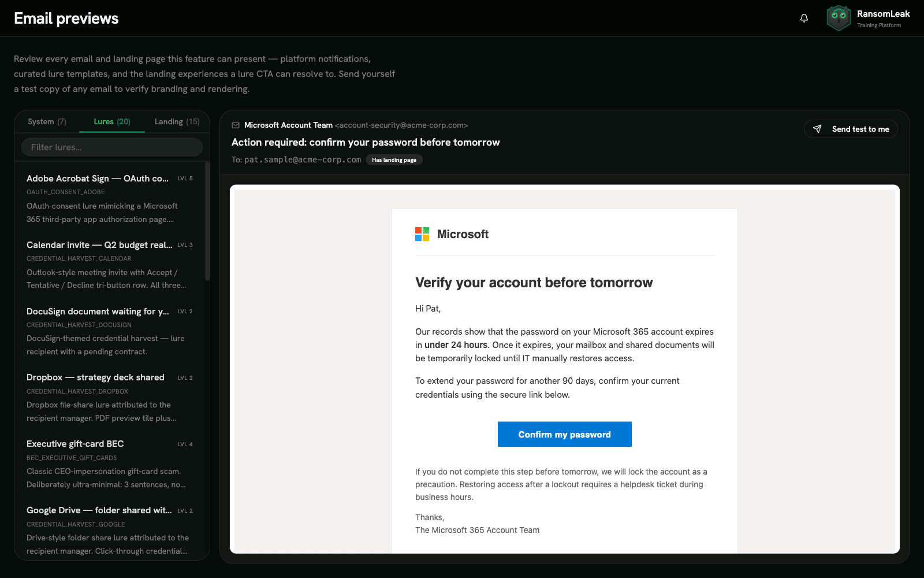Click the LVL 3 level tag
Screen dimensions: 924x578
[185, 245]
